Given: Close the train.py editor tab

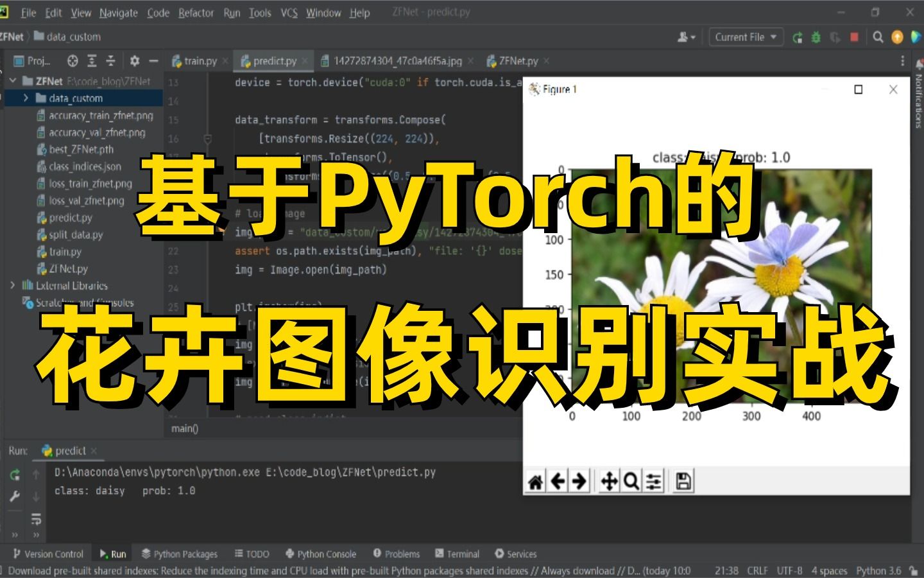Looking at the screenshot, I should pyautogui.click(x=225, y=61).
